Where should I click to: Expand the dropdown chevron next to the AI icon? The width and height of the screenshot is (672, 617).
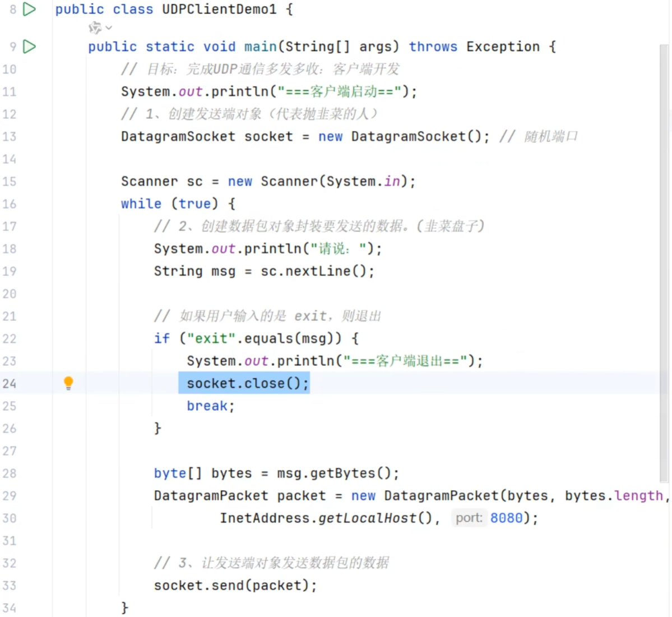[109, 28]
